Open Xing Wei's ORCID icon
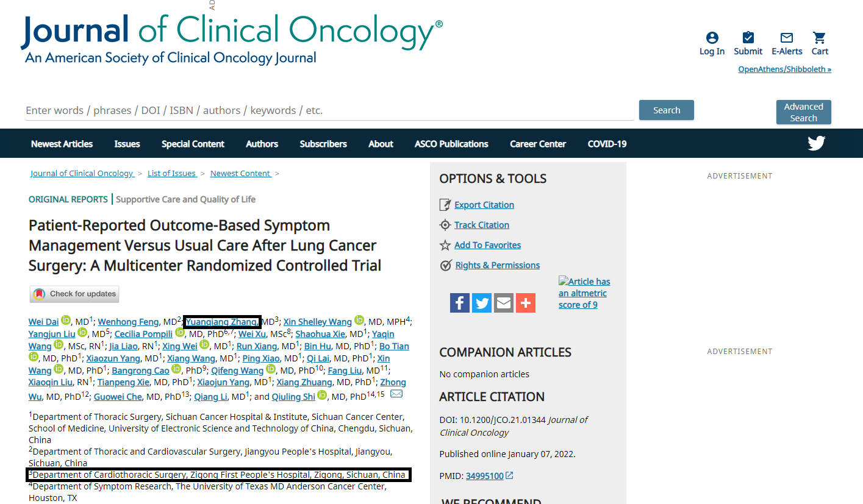The height and width of the screenshot is (504, 863). click(x=204, y=345)
